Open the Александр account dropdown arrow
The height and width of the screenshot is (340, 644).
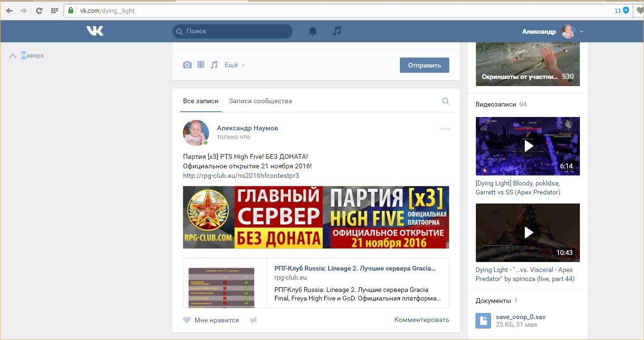(581, 32)
